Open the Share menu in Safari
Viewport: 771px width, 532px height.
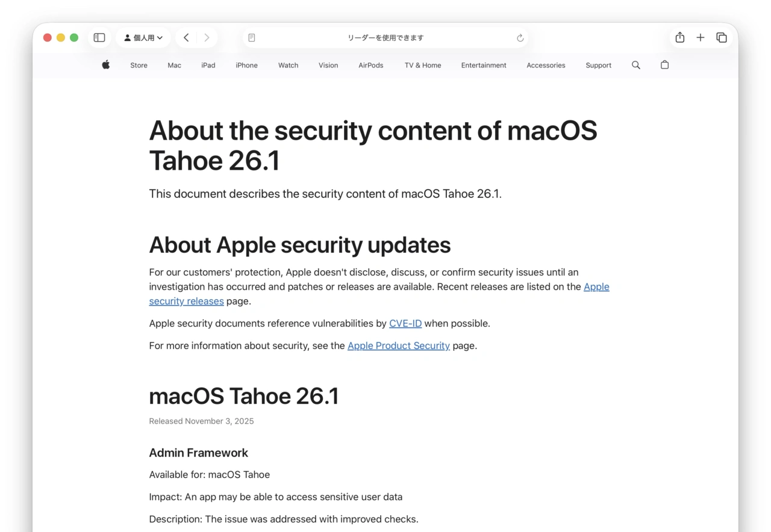coord(679,37)
